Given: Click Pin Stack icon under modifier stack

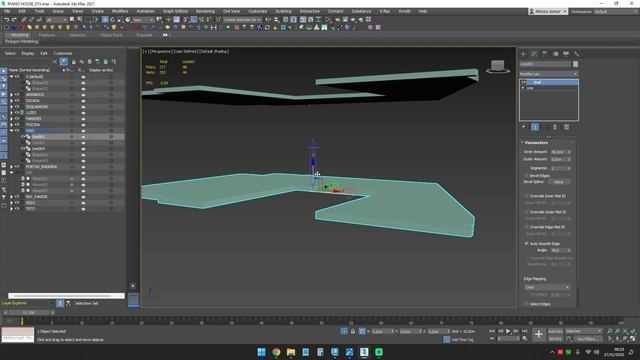Looking at the screenshot, I should pos(524,127).
